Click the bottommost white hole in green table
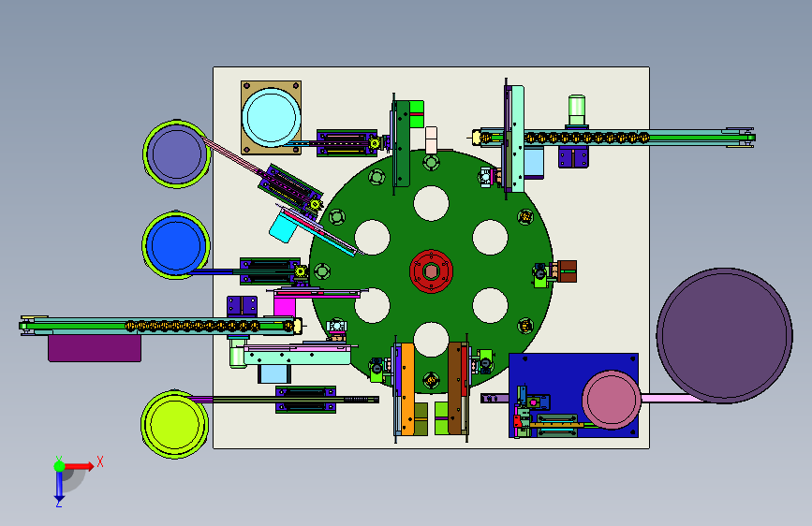 coord(431,340)
